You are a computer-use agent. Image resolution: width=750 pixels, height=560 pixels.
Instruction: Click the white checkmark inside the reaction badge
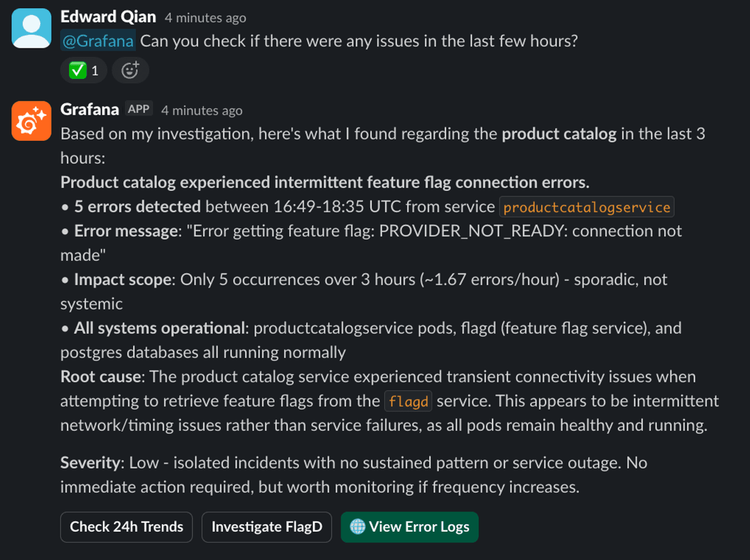pyautogui.click(x=78, y=70)
